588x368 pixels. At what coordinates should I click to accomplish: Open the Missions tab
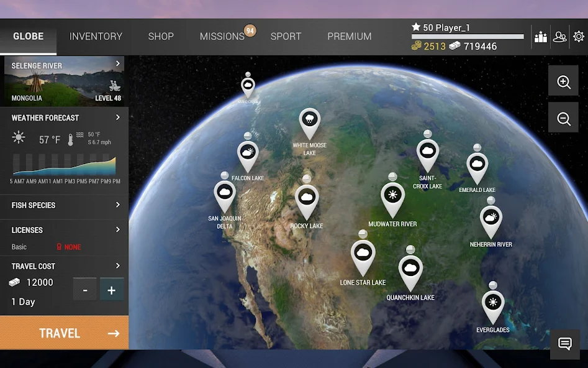(222, 36)
